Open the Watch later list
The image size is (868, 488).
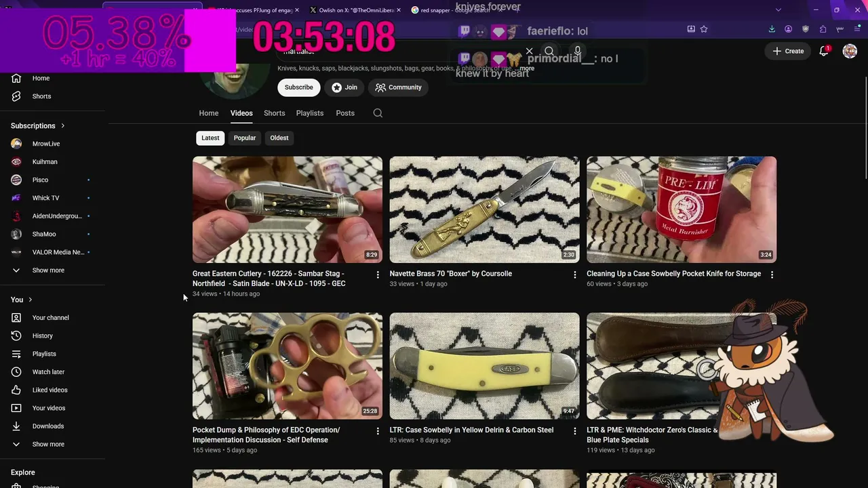point(48,372)
